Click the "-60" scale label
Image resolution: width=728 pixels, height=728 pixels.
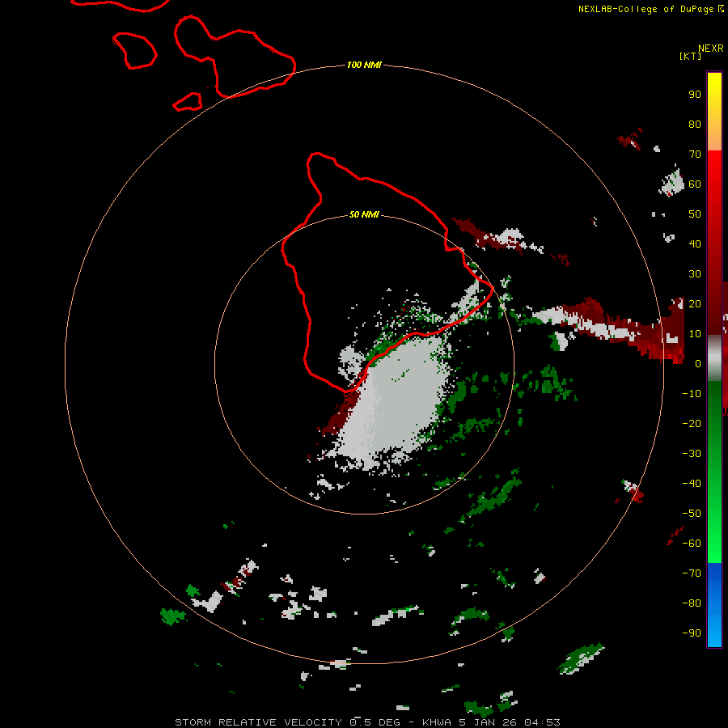[x=692, y=544]
